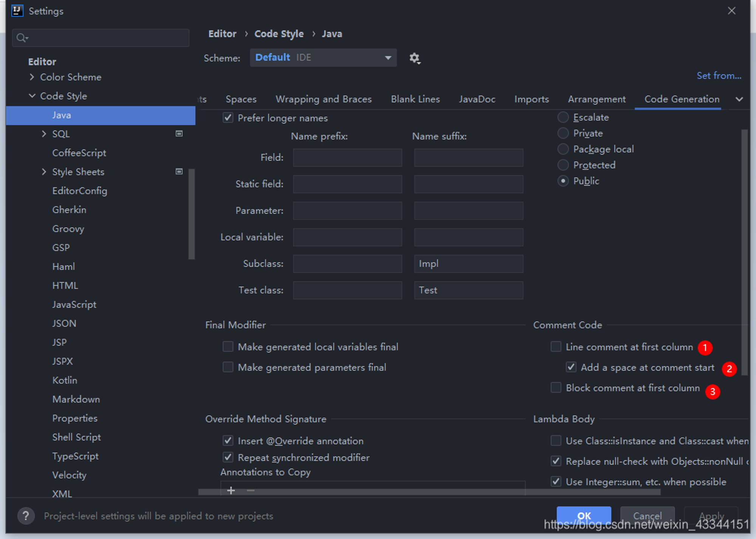Expand the Color Scheme tree node
756x539 pixels.
(x=32, y=77)
